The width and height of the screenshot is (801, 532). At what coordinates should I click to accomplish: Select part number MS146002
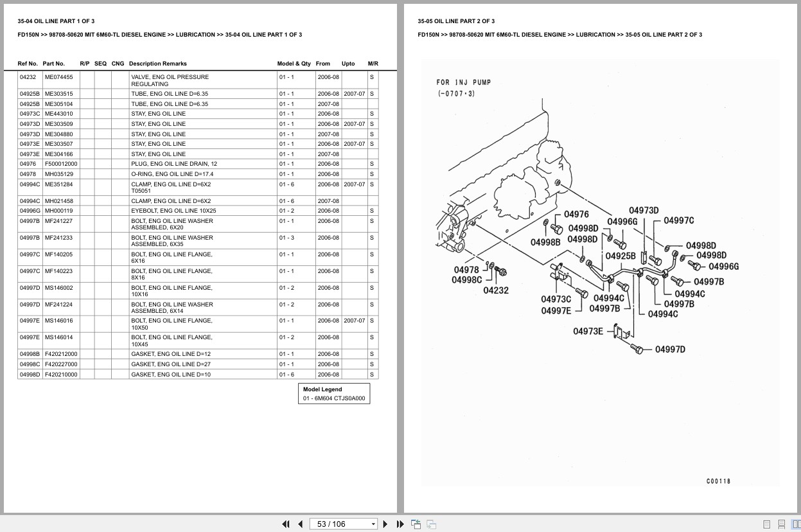coord(58,288)
